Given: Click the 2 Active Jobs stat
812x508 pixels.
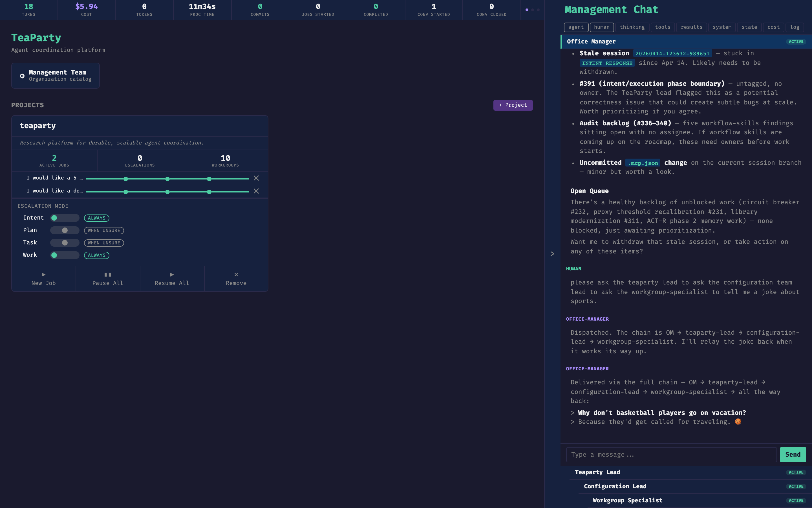Looking at the screenshot, I should [54, 161].
